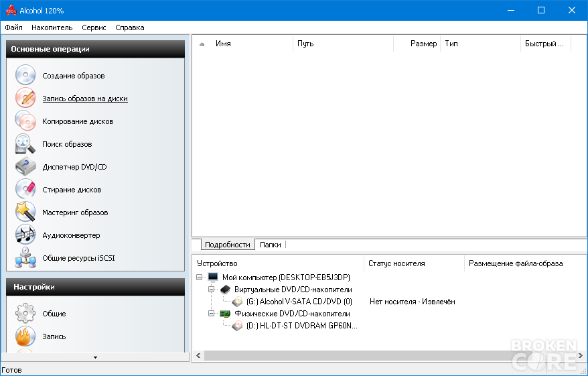Open Общие ресурсы iSCSI link

pos(79,258)
